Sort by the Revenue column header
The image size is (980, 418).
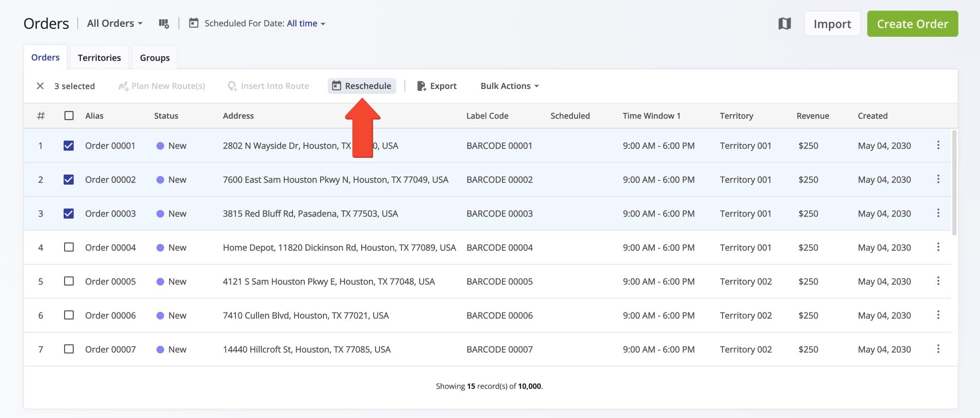813,116
